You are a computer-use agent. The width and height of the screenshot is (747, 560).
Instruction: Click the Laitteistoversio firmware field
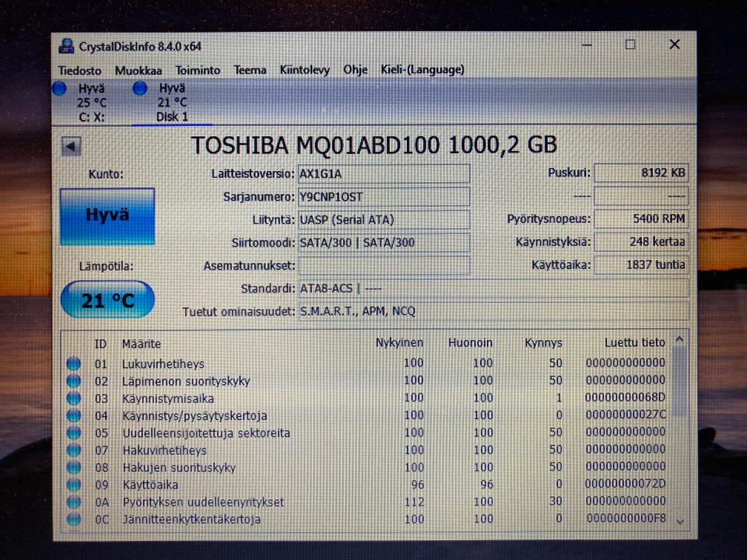coord(384,173)
